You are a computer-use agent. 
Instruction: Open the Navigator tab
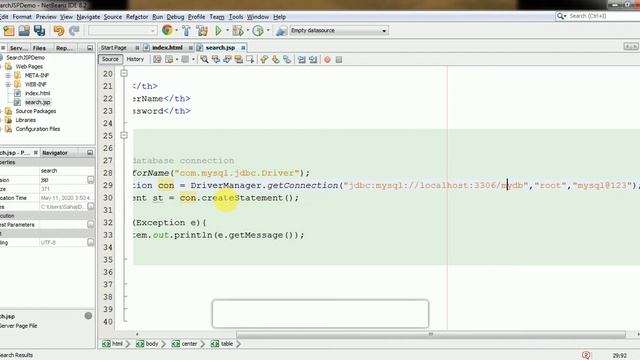click(55, 153)
